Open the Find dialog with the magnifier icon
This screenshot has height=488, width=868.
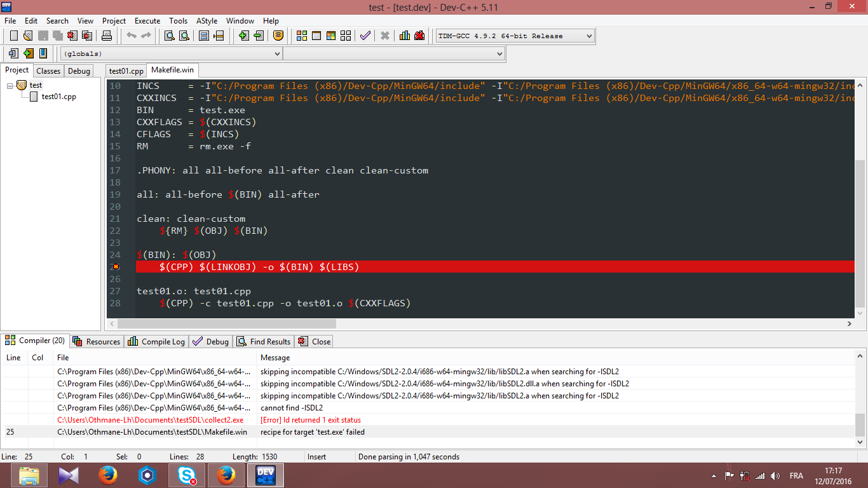pyautogui.click(x=168, y=36)
